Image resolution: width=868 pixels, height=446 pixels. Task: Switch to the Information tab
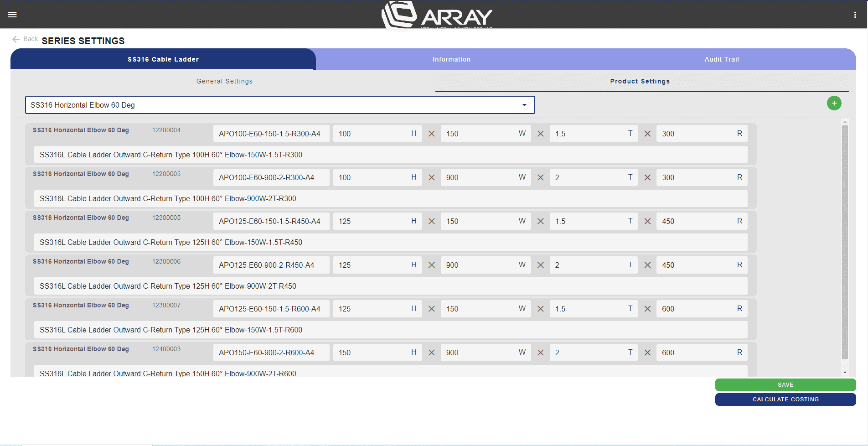(x=451, y=59)
